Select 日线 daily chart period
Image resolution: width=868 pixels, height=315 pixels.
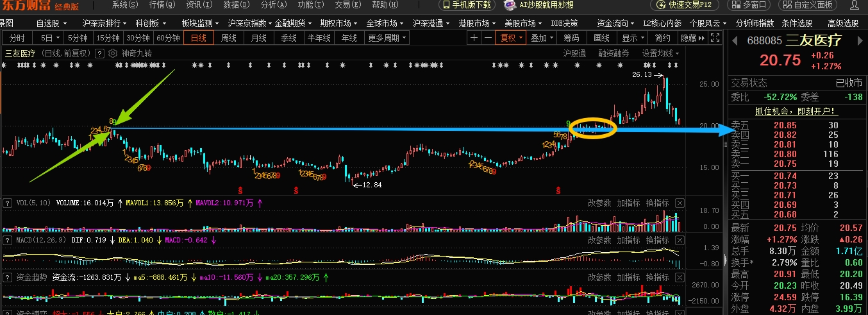(x=199, y=38)
